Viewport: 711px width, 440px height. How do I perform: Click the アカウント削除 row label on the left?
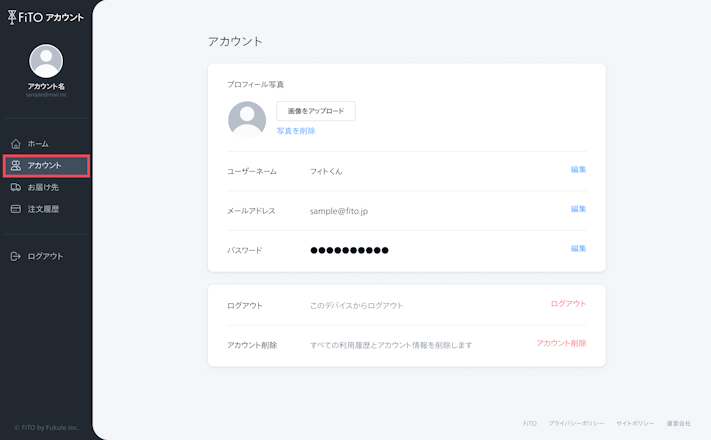click(252, 345)
